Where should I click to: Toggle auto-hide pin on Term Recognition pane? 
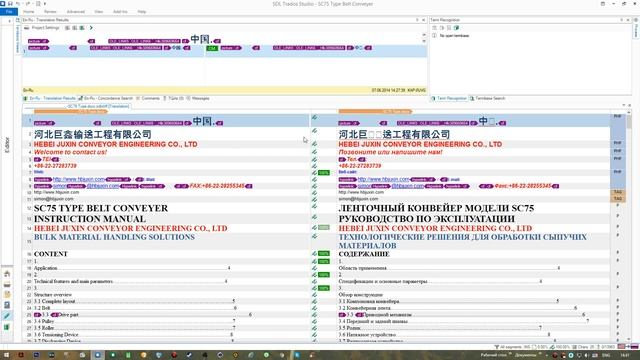click(x=622, y=20)
